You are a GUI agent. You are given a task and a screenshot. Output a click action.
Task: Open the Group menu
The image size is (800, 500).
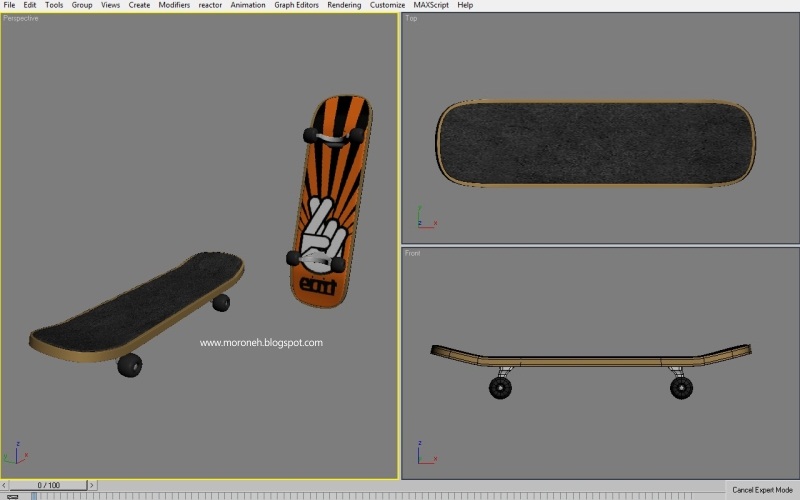pyautogui.click(x=82, y=5)
